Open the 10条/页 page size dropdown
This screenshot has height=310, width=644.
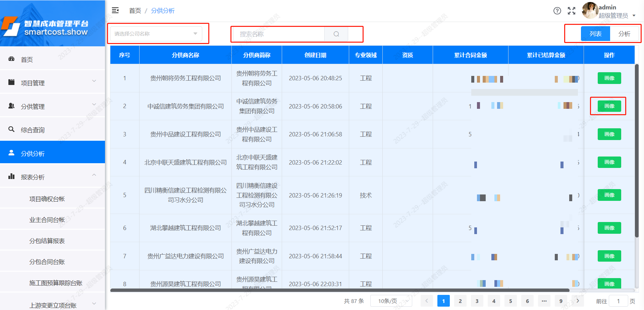(x=391, y=301)
